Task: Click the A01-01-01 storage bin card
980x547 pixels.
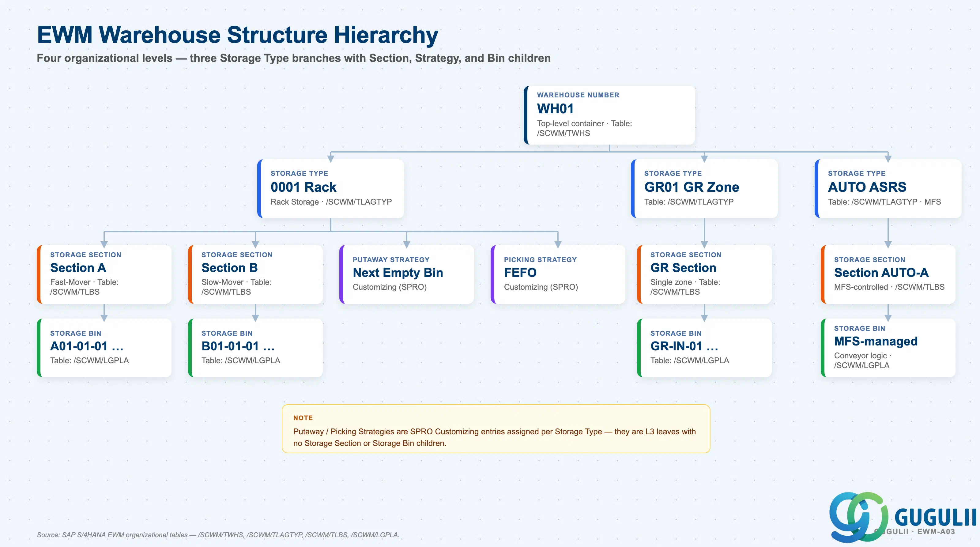Action: point(104,348)
